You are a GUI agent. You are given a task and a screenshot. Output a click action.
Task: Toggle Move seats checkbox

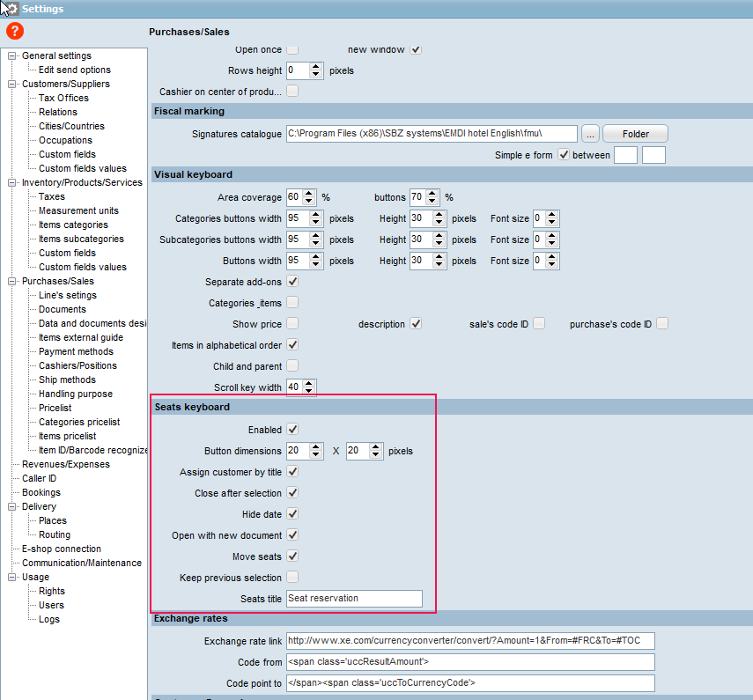tap(292, 556)
